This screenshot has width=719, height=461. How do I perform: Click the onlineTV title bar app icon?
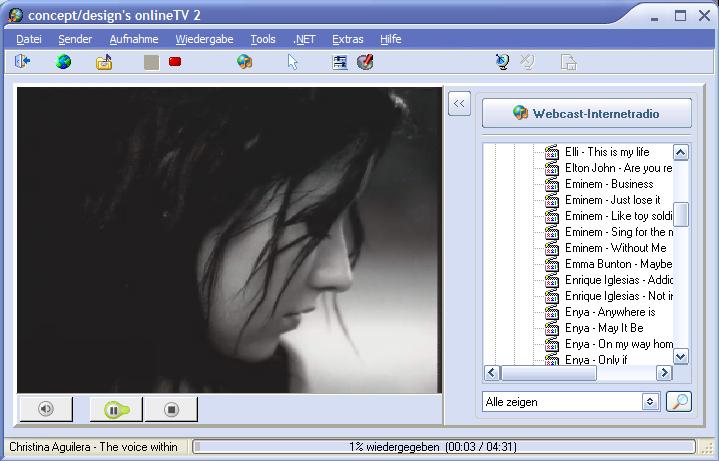pyautogui.click(x=16, y=15)
